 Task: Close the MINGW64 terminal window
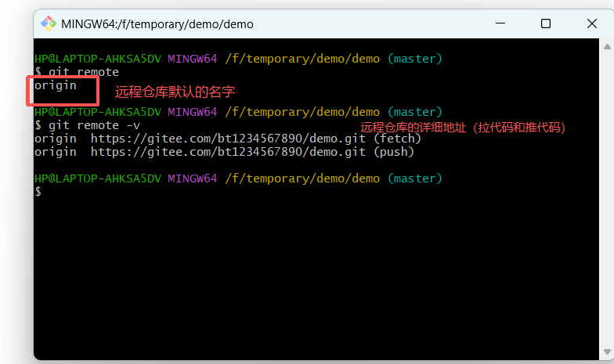coord(592,23)
